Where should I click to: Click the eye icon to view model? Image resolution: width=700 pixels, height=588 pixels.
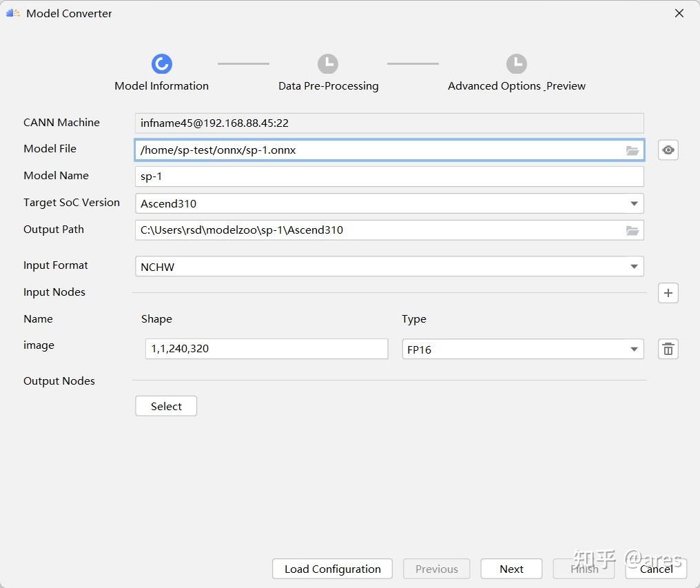pyautogui.click(x=668, y=150)
